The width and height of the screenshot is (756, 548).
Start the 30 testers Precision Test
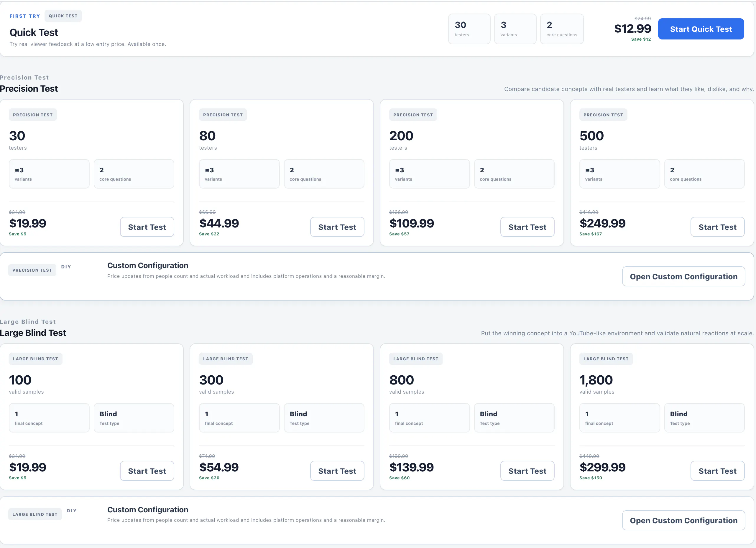(x=147, y=227)
